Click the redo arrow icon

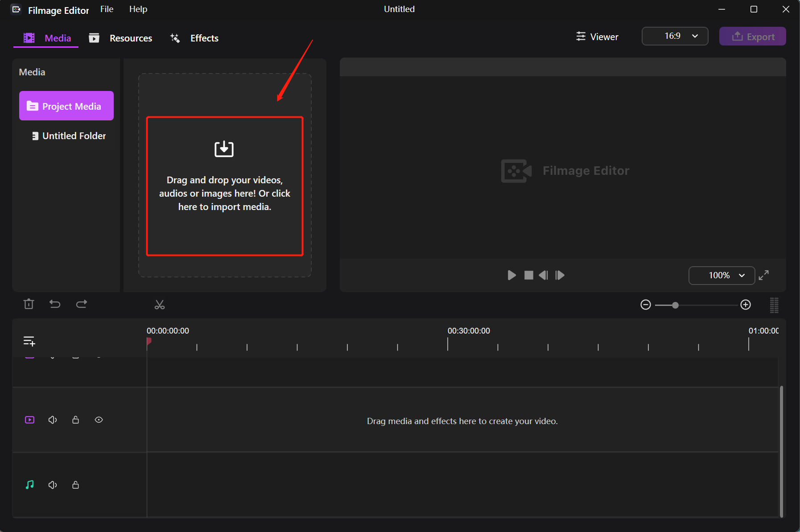[x=82, y=304]
